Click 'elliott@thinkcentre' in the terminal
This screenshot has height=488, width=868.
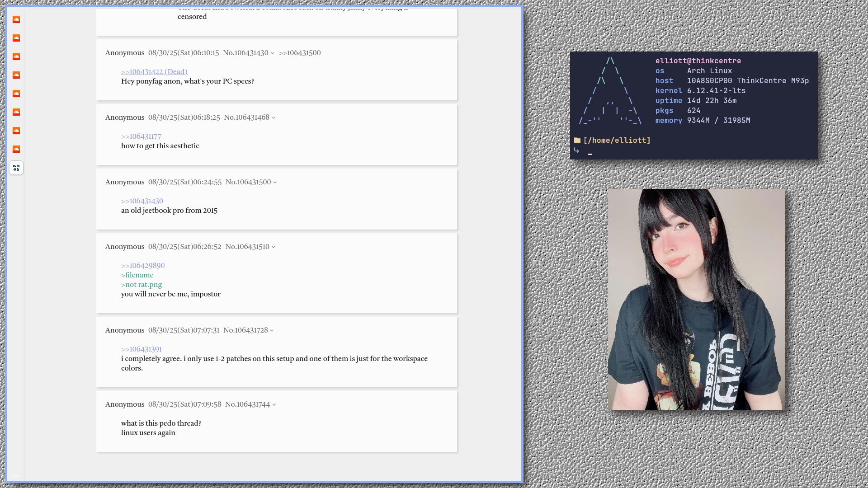698,61
